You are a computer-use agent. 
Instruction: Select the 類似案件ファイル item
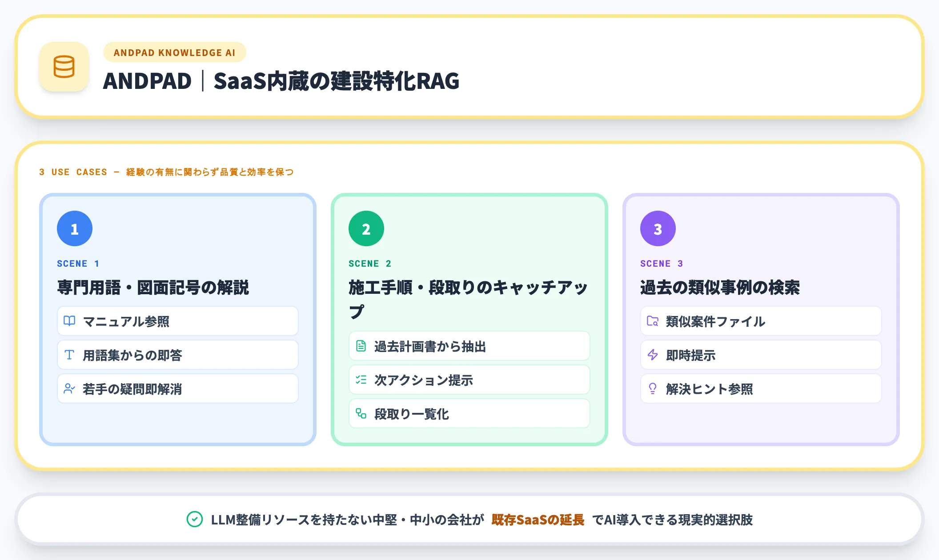pyautogui.click(x=761, y=321)
